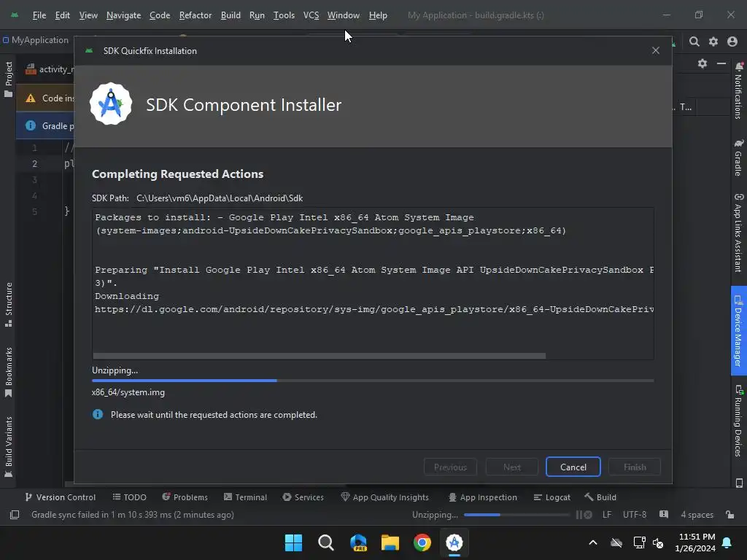Screen dimensions: 747x560
Task: Click the MyApplication project breadcrumb
Action: point(36,40)
